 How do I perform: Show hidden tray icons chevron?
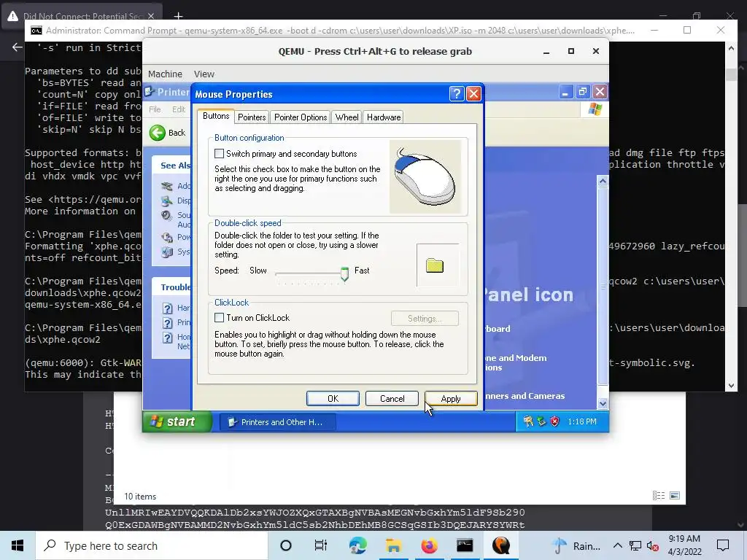coord(617,545)
